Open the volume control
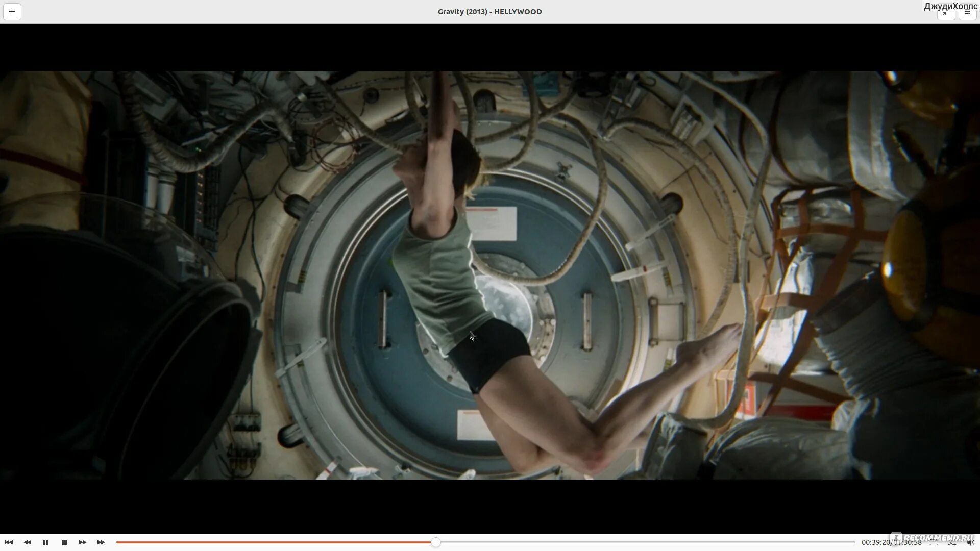Screen dimensions: 980x551 pos(970,542)
